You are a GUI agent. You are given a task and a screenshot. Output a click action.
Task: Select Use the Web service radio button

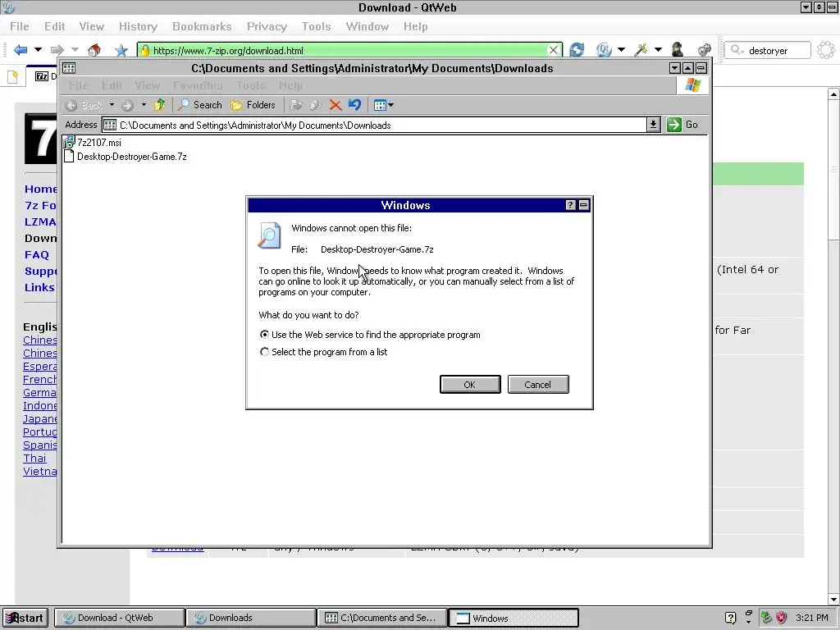click(264, 335)
